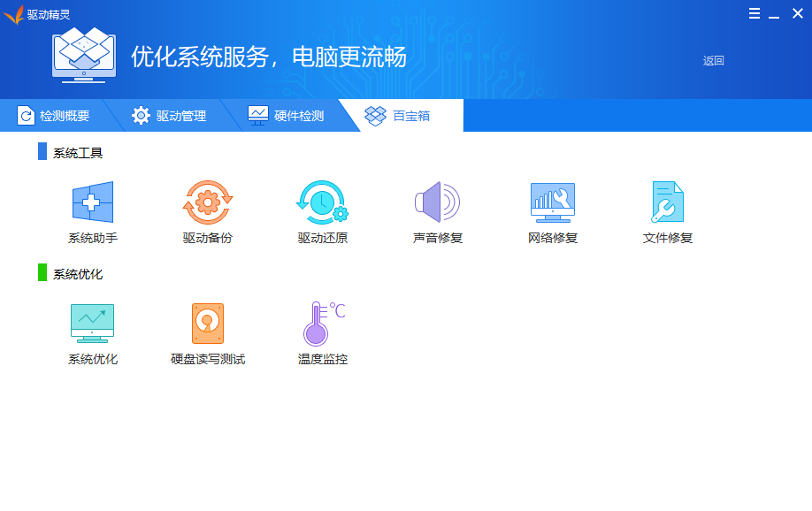
Task: Open the 系统助手 tool
Action: (x=91, y=210)
